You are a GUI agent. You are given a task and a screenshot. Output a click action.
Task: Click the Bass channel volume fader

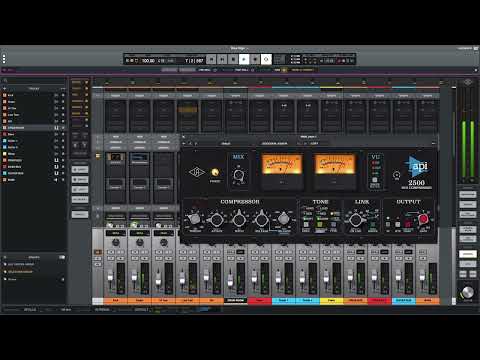point(254,276)
